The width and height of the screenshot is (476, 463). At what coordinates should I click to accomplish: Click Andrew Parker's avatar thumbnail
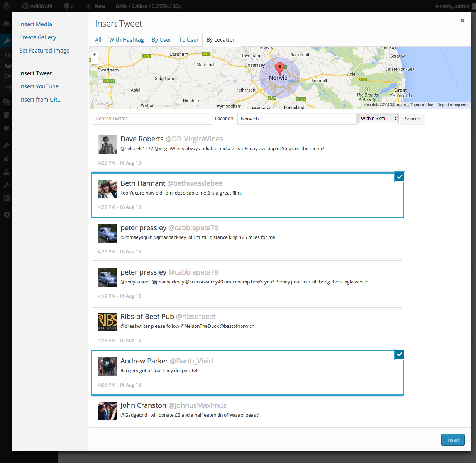click(107, 366)
